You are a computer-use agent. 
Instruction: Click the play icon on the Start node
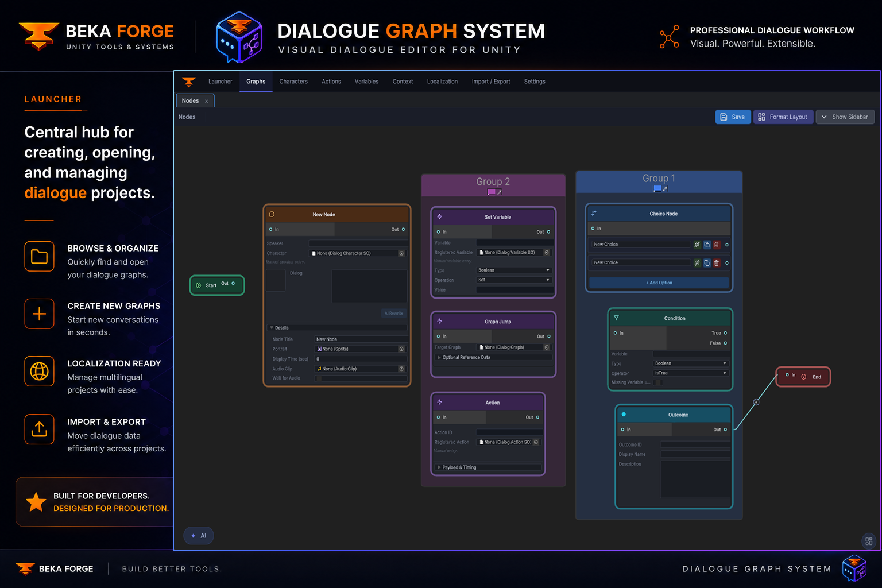click(x=199, y=285)
